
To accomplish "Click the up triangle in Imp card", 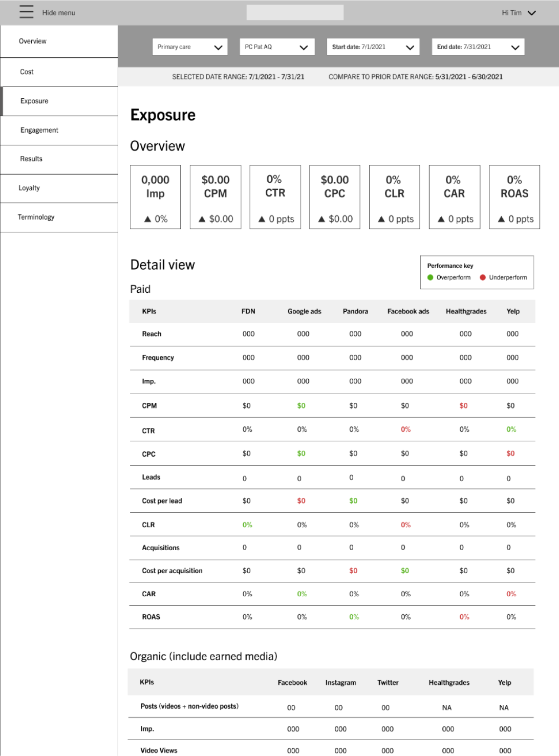I will pyautogui.click(x=147, y=219).
